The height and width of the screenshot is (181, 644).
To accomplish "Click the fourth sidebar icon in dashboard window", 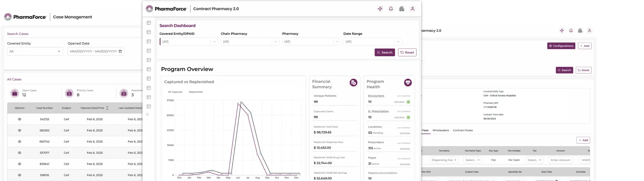I will 149,51.
